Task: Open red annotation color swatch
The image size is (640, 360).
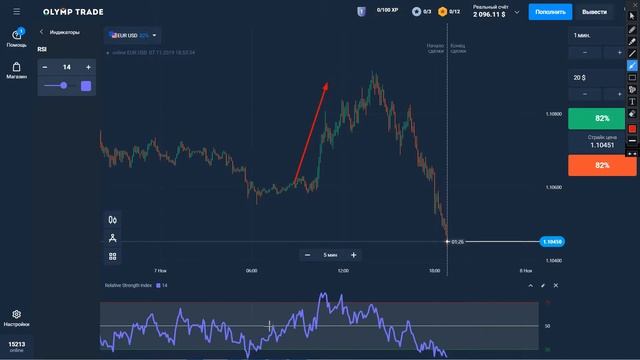Action: [x=632, y=129]
